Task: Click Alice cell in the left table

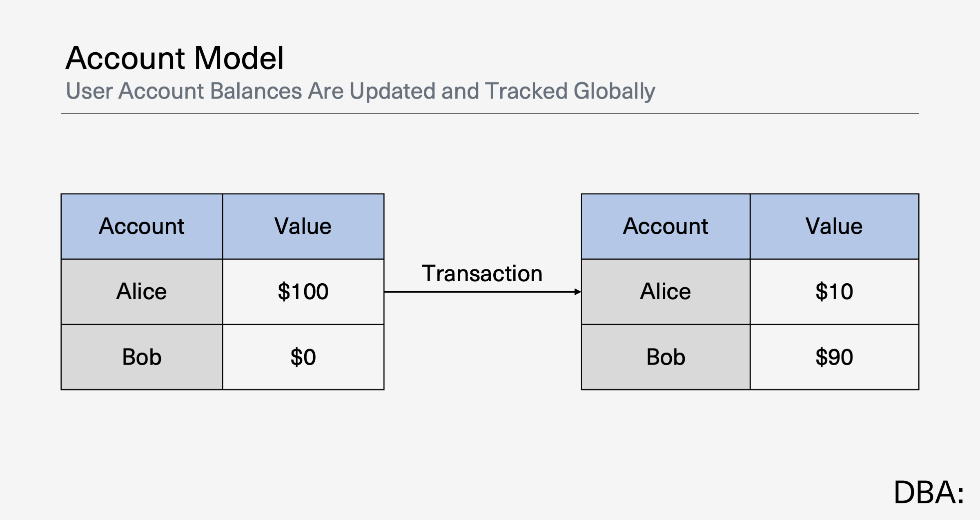Action: click(142, 292)
